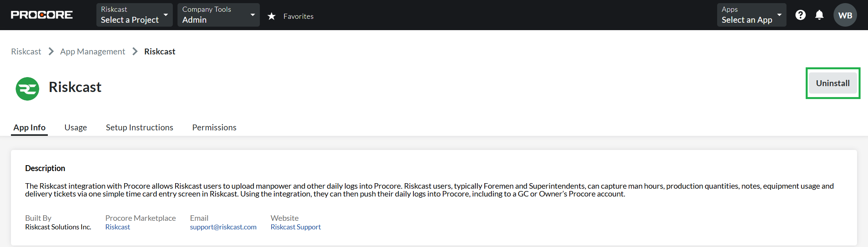Open the Company Tools Admin dropdown
The image size is (868, 247).
coord(218,15)
